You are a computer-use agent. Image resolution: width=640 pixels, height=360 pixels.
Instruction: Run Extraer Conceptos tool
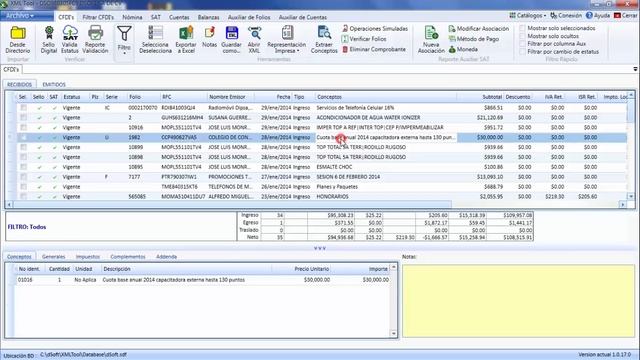click(x=324, y=40)
